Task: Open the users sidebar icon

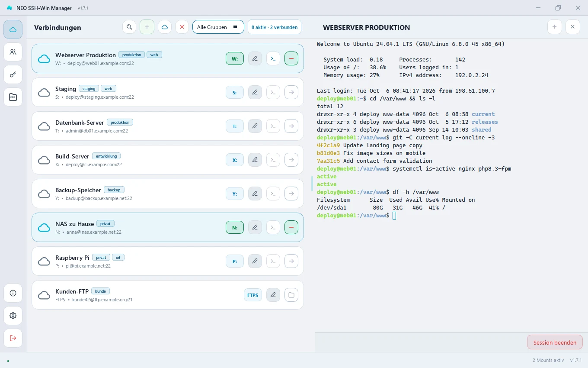Action: (x=13, y=52)
